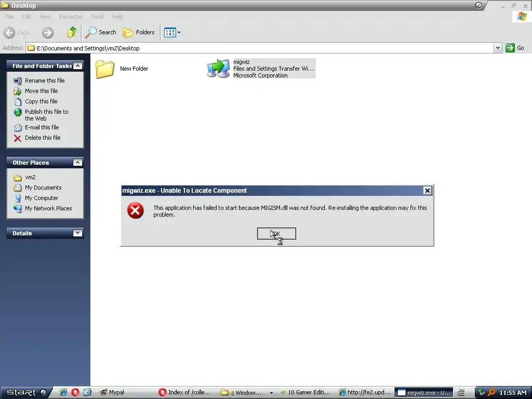Click the green tray icon
The image size is (532, 399).
click(482, 392)
